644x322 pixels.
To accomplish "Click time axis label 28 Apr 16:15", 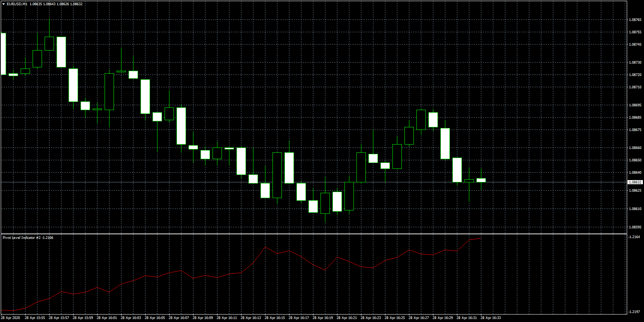I will 275,318.
